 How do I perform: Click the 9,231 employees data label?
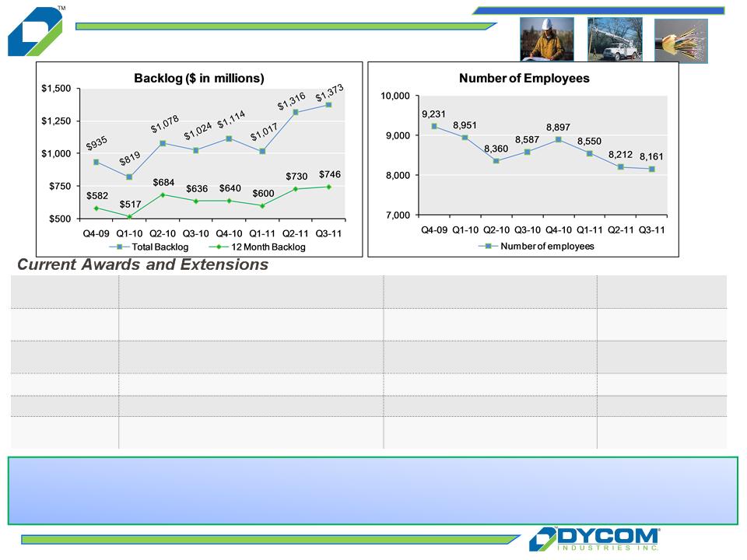pyautogui.click(x=433, y=114)
